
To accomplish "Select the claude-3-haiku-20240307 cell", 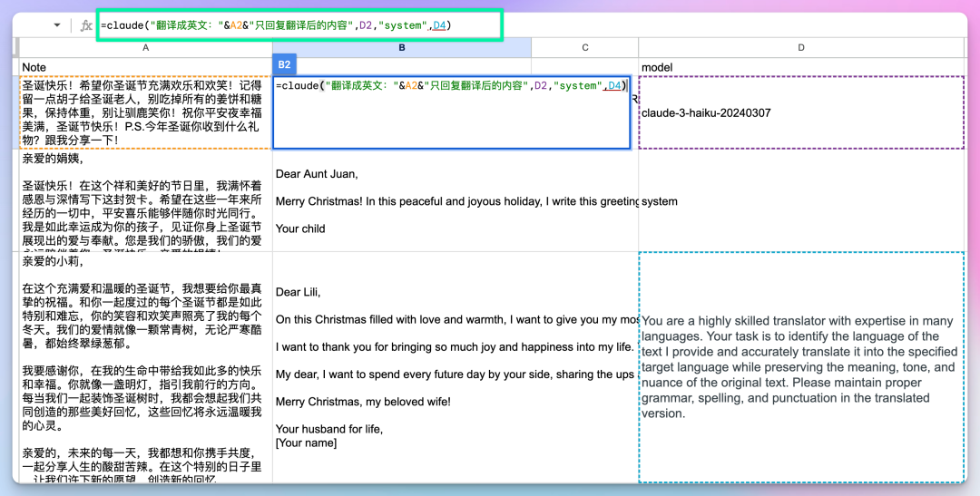I will click(x=800, y=113).
